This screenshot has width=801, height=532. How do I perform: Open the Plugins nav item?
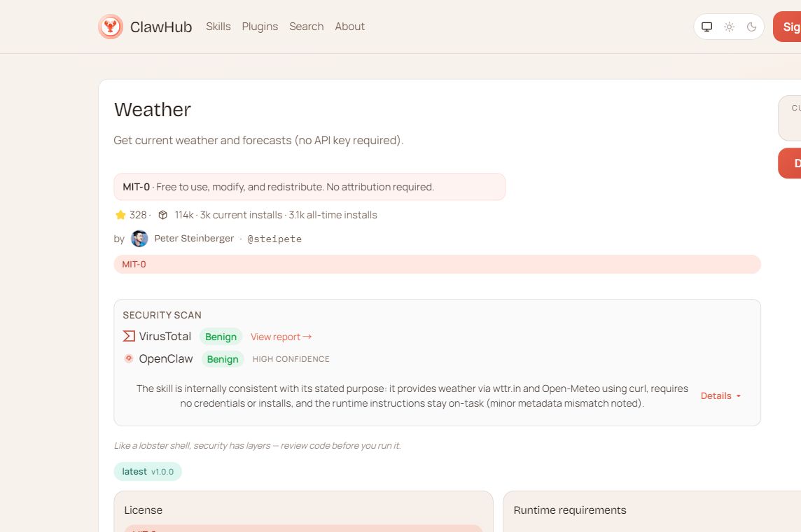pos(260,27)
